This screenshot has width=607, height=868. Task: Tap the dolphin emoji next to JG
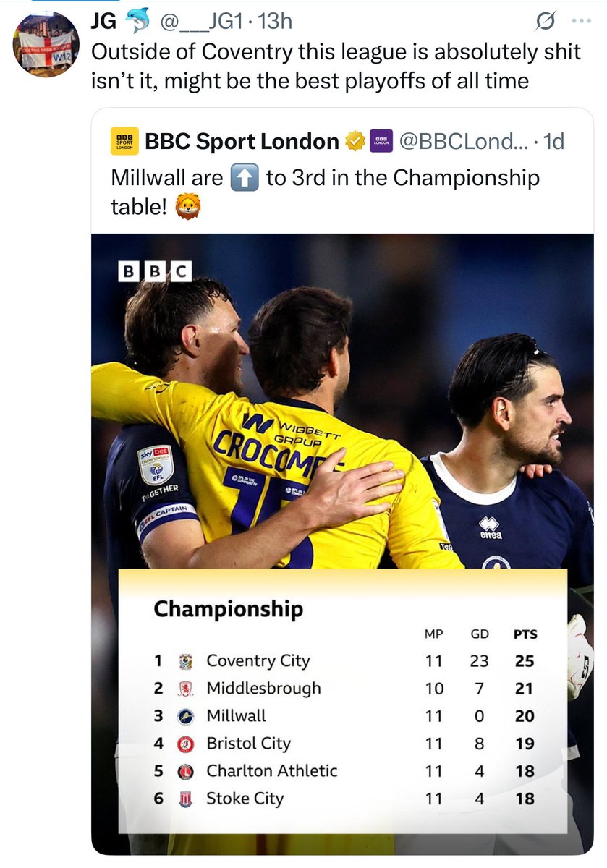click(x=137, y=22)
